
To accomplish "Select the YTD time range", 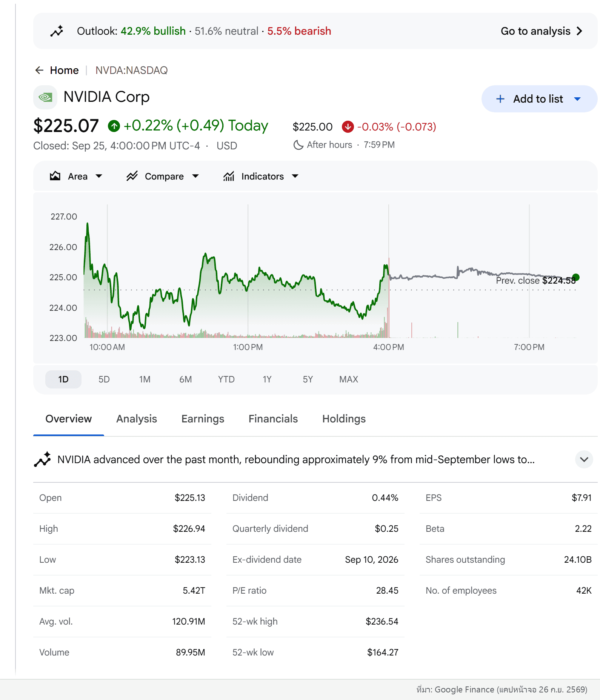I will (226, 379).
